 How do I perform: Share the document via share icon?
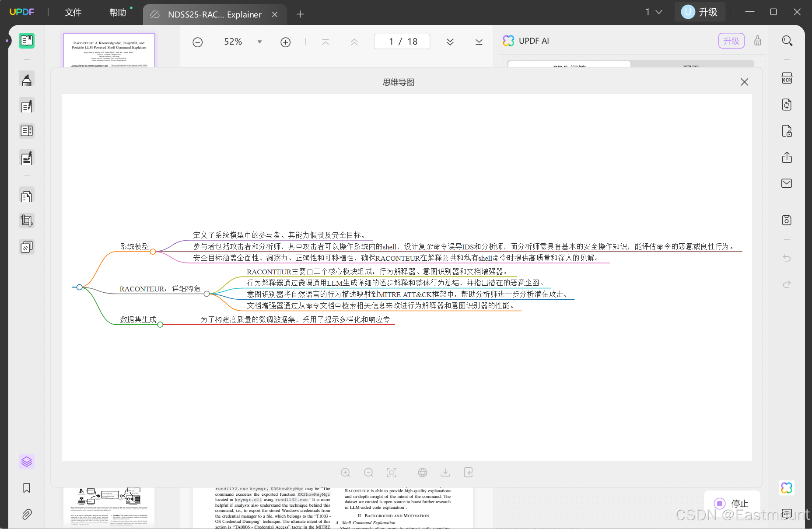point(787,157)
